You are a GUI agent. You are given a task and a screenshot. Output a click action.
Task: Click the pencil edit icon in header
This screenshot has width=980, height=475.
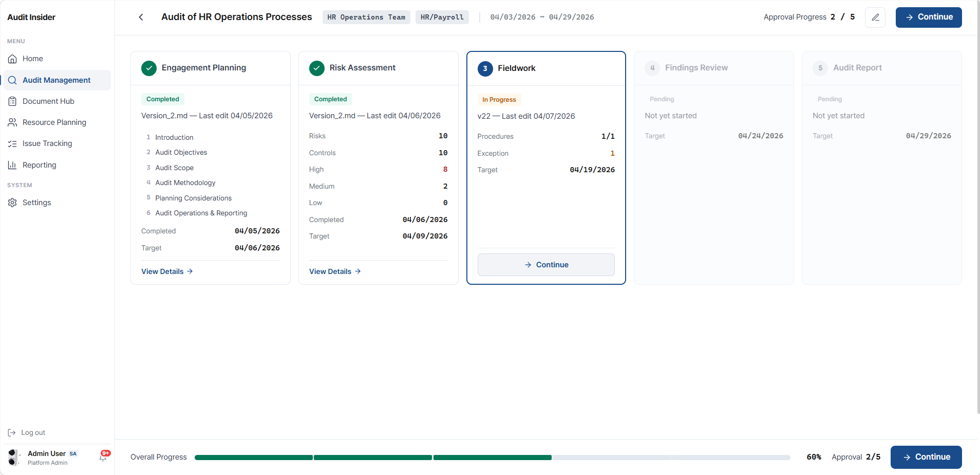(x=875, y=17)
